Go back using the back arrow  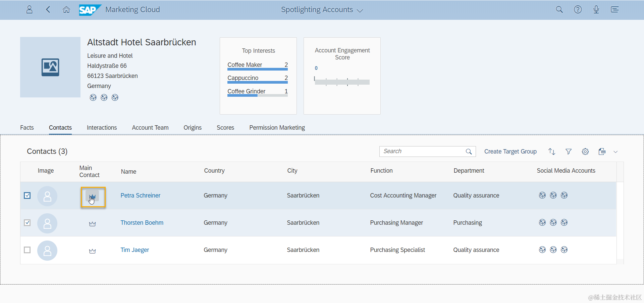[48, 9]
